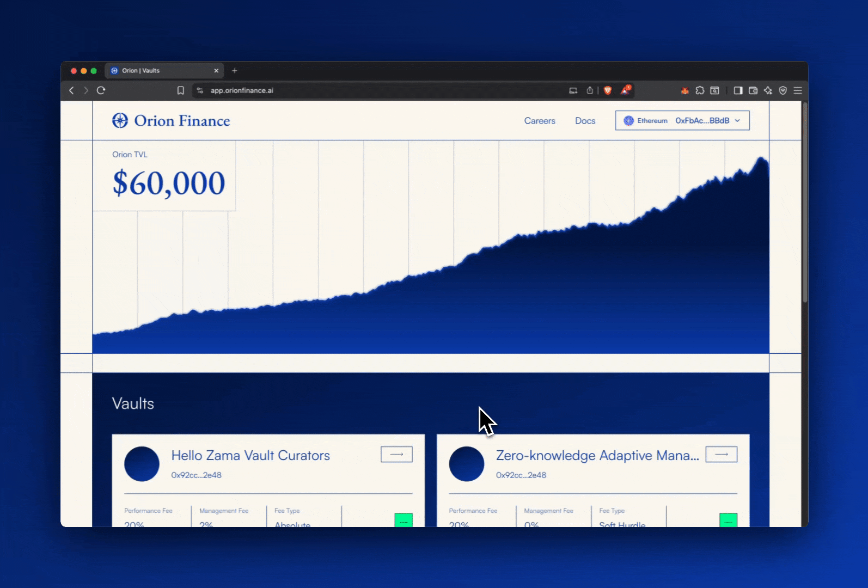Toggle the browser sidebar panel
The image size is (868, 588).
pos(738,90)
